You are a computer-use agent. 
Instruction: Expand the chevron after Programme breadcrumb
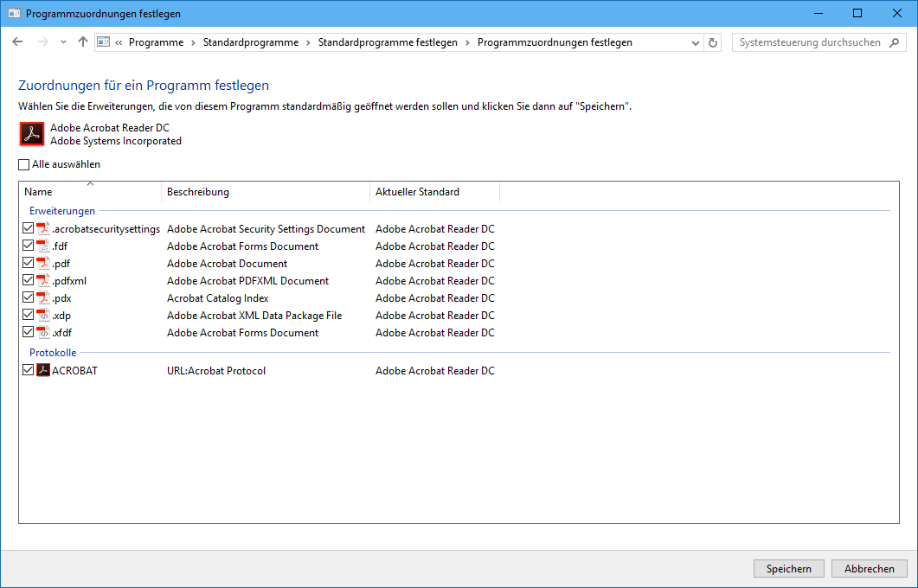tap(193, 42)
